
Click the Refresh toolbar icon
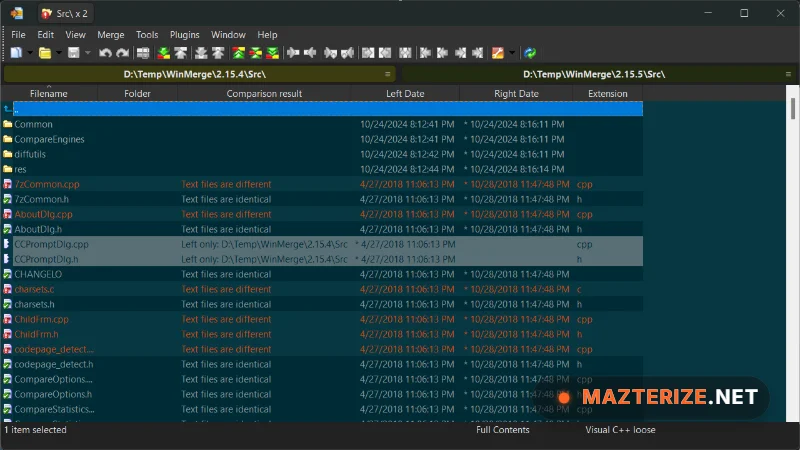pyautogui.click(x=530, y=53)
